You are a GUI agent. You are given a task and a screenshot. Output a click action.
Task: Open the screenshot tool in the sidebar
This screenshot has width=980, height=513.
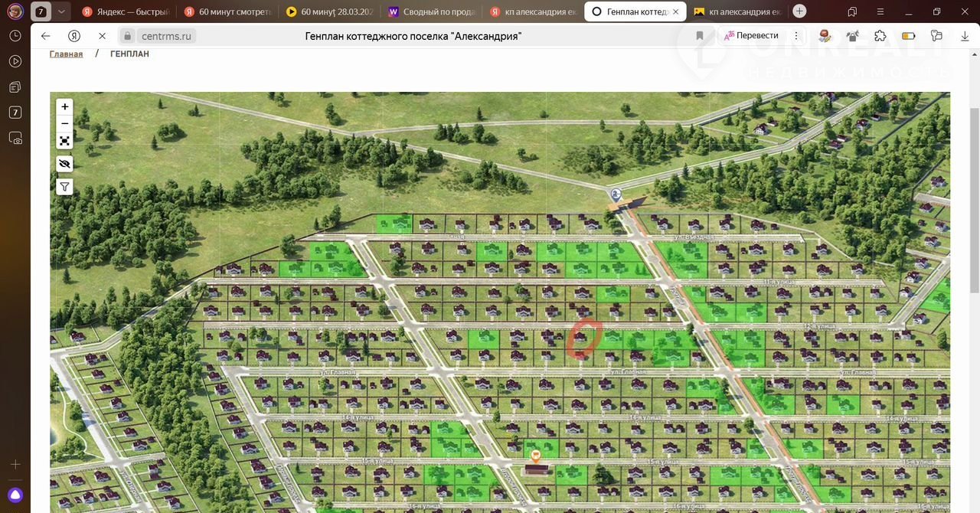click(15, 138)
